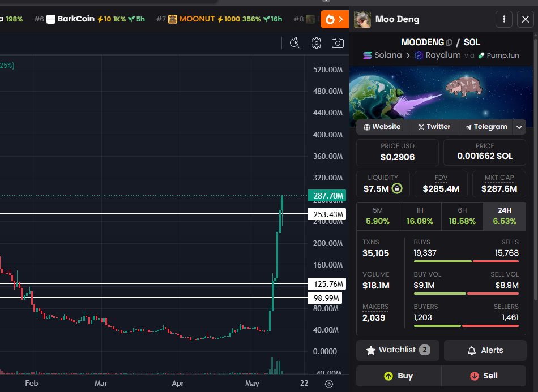The width and height of the screenshot is (538, 392).
Task: Click the FDV $285.4M box
Action: click(x=441, y=184)
